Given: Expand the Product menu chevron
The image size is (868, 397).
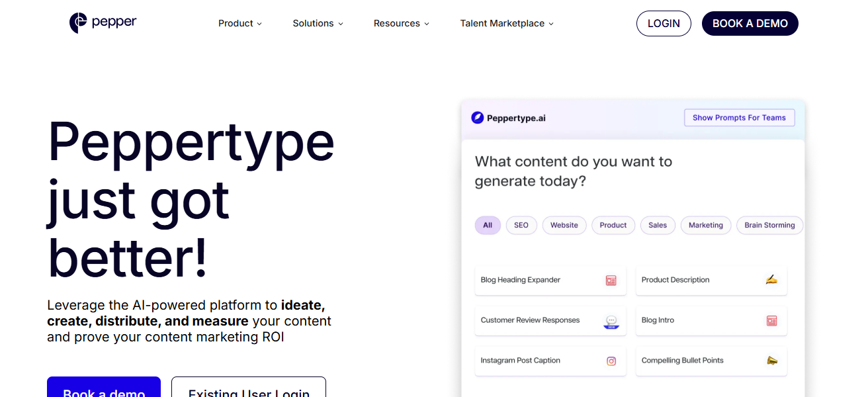Looking at the screenshot, I should click(259, 24).
